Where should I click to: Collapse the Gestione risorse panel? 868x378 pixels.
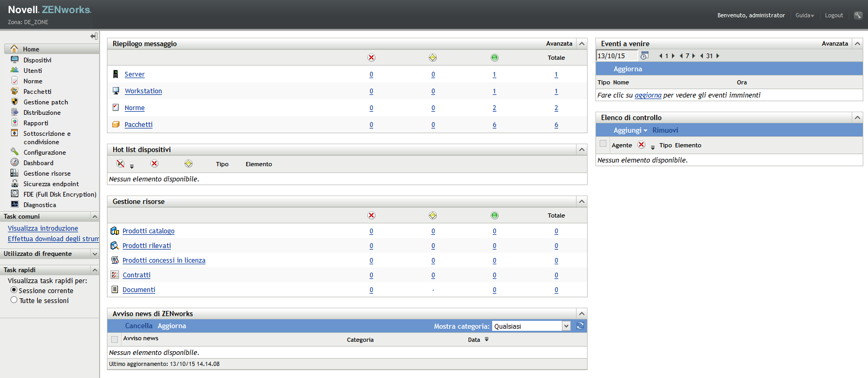[582, 201]
